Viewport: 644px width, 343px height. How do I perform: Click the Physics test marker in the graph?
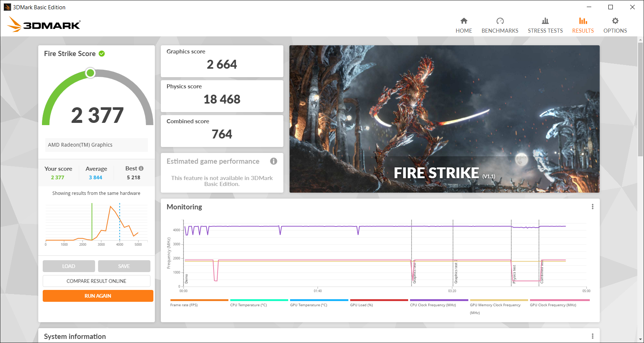(x=514, y=274)
